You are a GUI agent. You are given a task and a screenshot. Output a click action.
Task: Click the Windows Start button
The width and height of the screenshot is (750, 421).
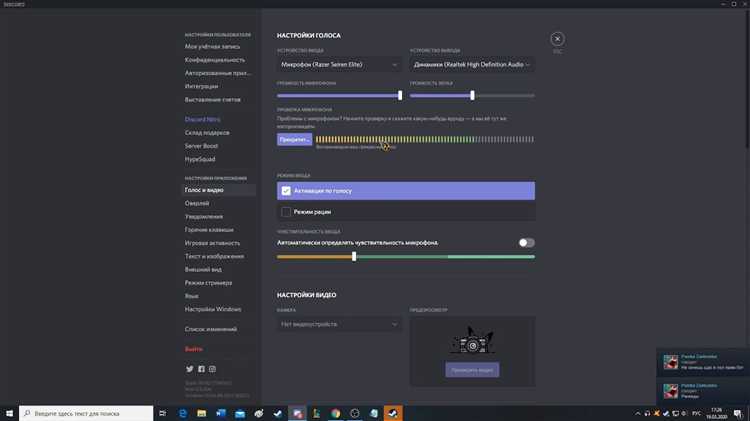(x=9, y=413)
